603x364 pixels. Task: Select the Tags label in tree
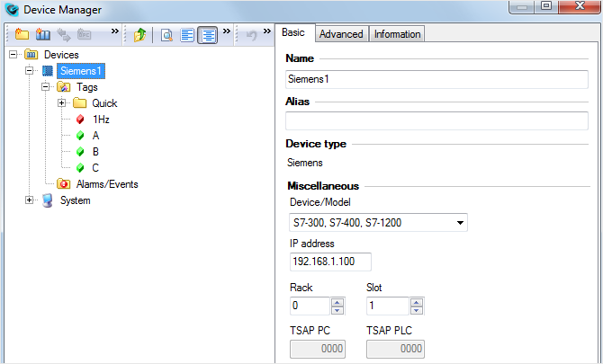click(x=87, y=87)
